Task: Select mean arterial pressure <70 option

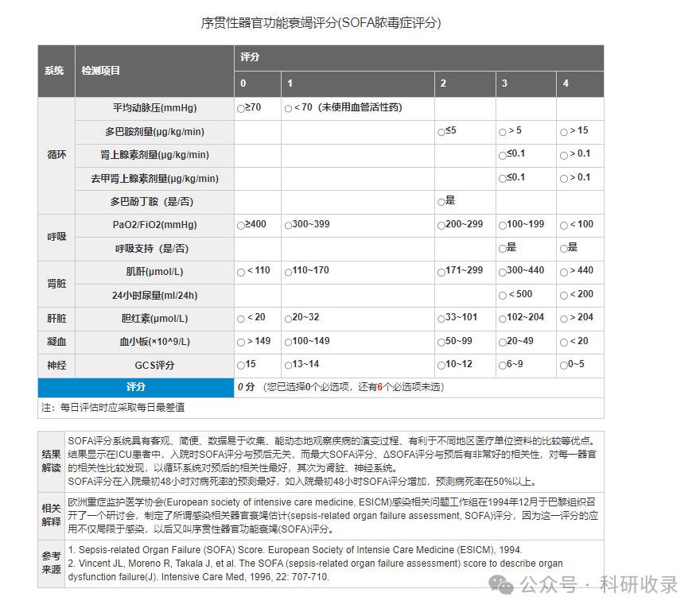Action: (289, 109)
